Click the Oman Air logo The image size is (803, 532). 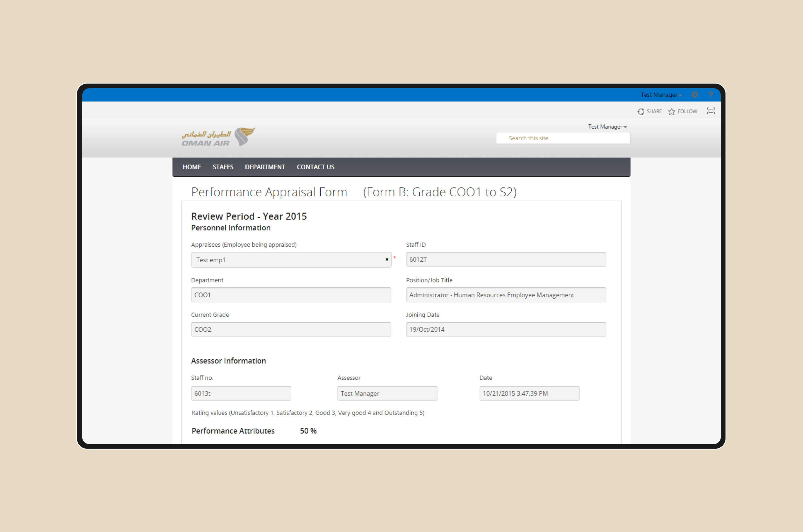[x=219, y=137]
